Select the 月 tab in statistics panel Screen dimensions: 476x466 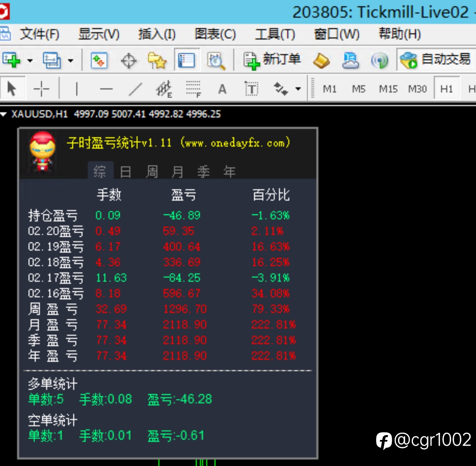pyautogui.click(x=177, y=172)
